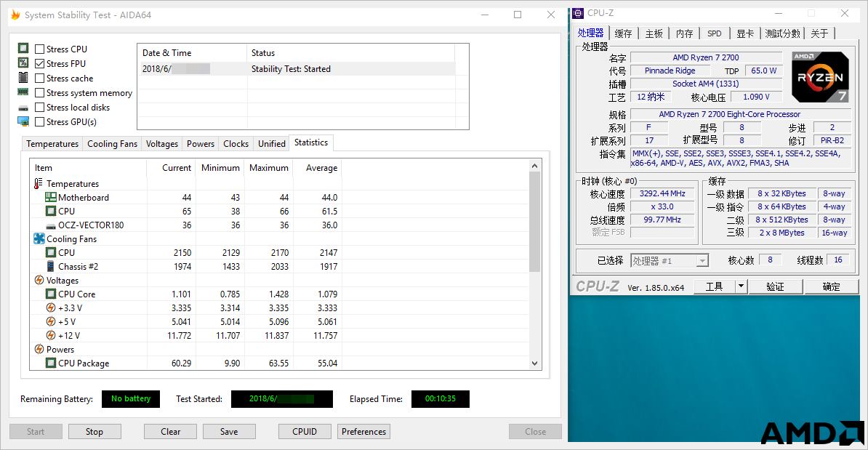Image resolution: width=868 pixels, height=450 pixels.
Task: Click the CPU icon in the Cooling Fans group
Action: click(x=51, y=252)
